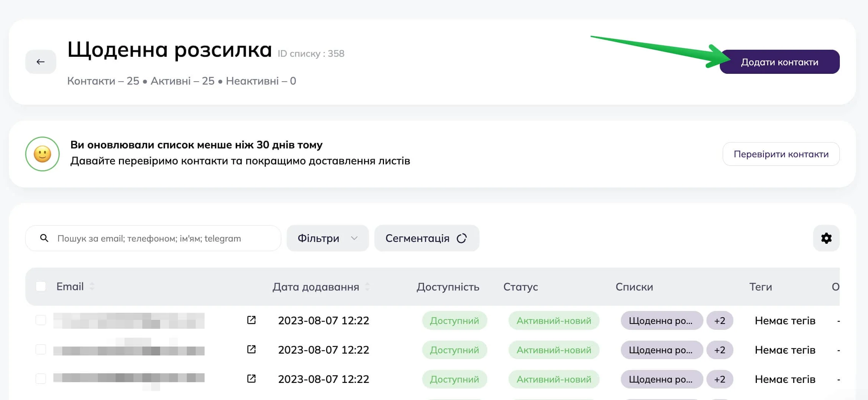Click "Немає тегів" in the first row
868x400 pixels.
click(785, 320)
